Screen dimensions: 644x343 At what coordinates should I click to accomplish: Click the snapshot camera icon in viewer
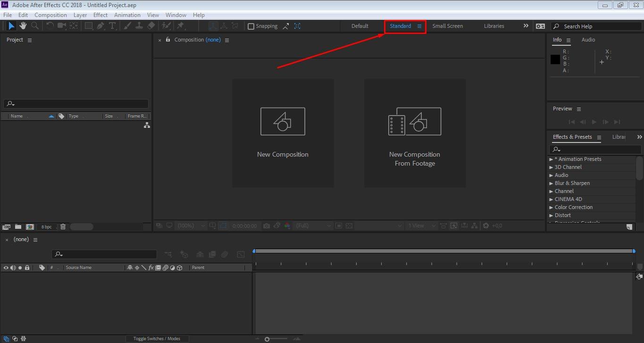(267, 226)
